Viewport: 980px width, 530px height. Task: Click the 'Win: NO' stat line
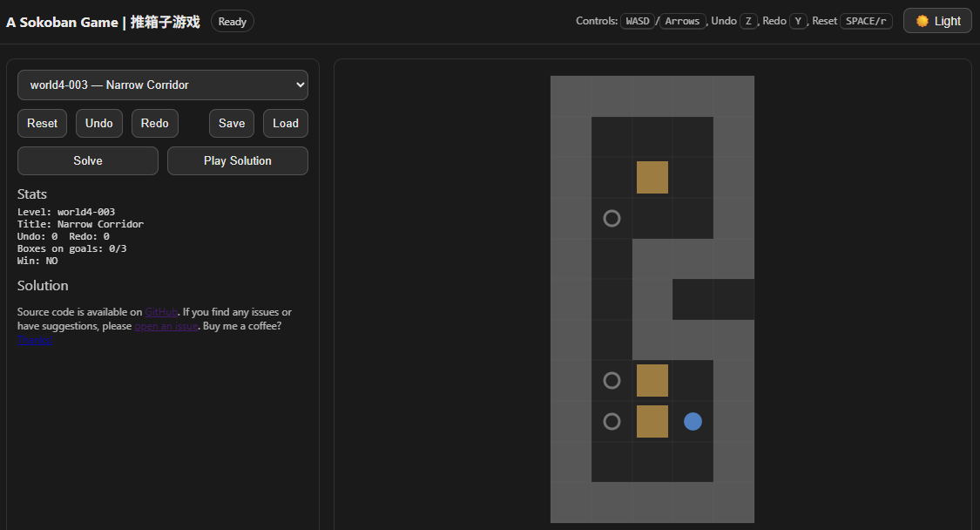coord(37,261)
